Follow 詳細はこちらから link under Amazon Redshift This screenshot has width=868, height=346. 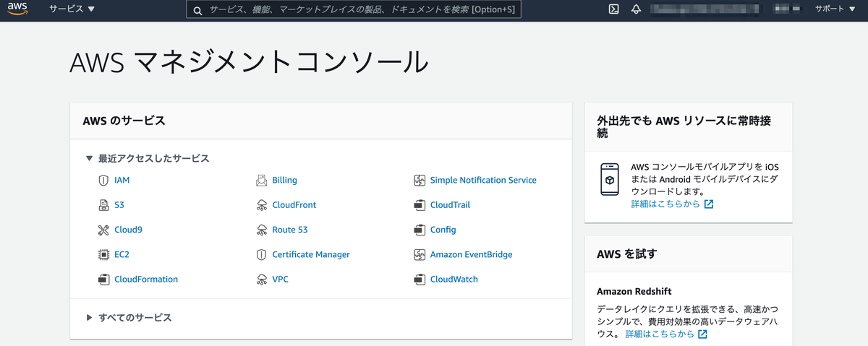[x=659, y=334]
